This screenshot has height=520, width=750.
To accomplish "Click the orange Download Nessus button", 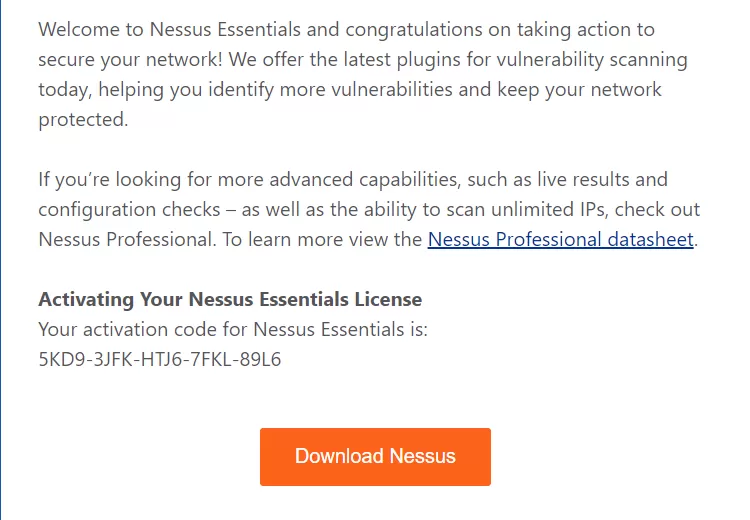I will tap(375, 457).
